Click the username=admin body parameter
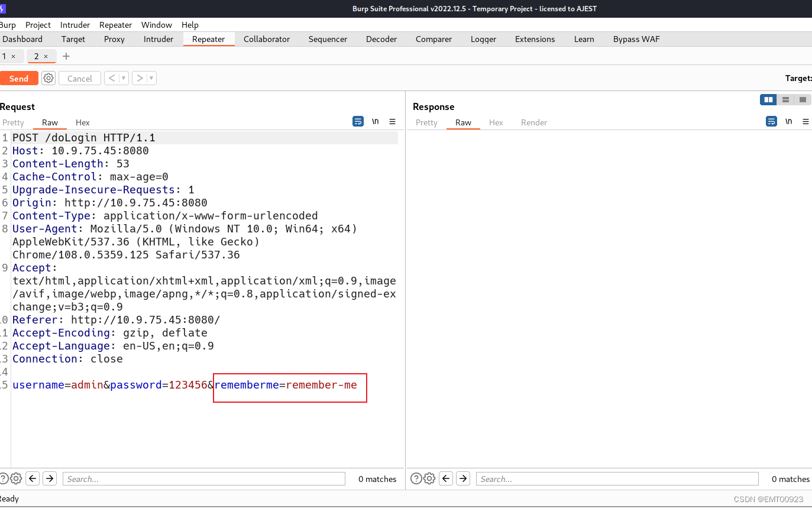Screen dimensions: 812x508 coord(58,385)
